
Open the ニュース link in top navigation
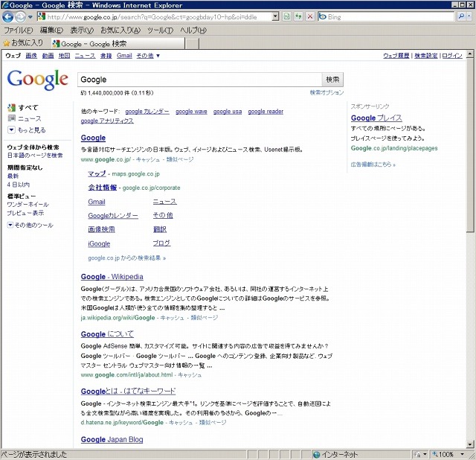[85, 56]
